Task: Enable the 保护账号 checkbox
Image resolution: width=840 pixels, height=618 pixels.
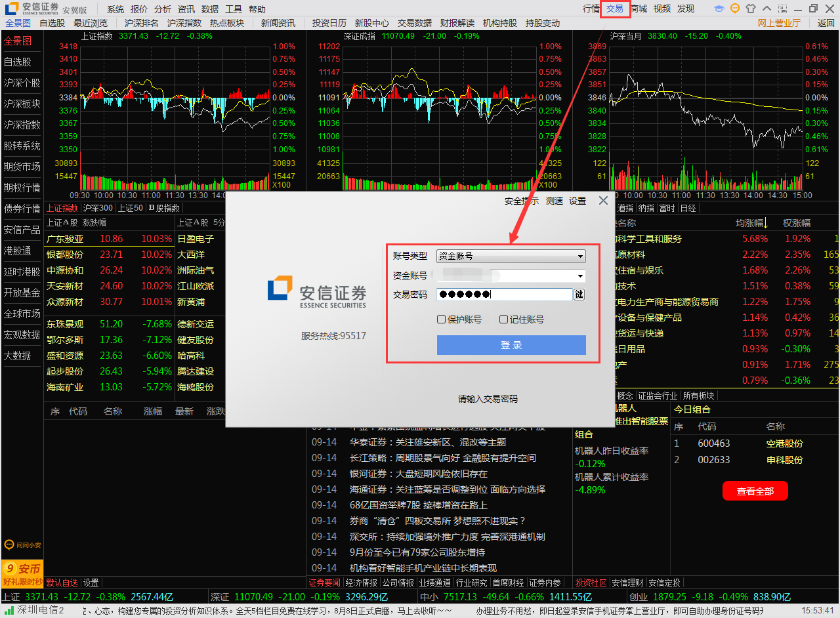Action: pyautogui.click(x=442, y=319)
